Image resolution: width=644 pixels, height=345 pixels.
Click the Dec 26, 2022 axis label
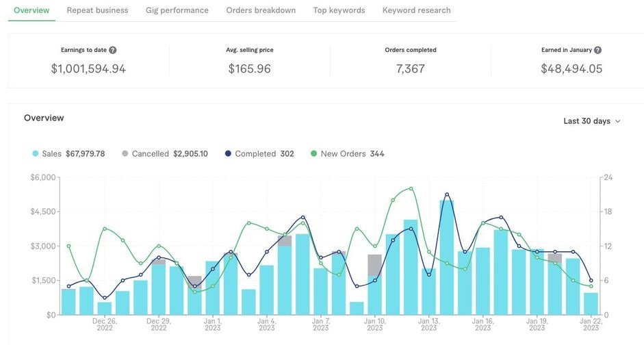point(105,324)
